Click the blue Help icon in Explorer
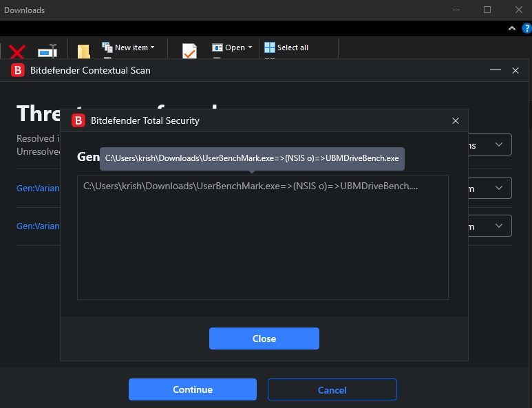532x408 pixels. click(x=526, y=28)
